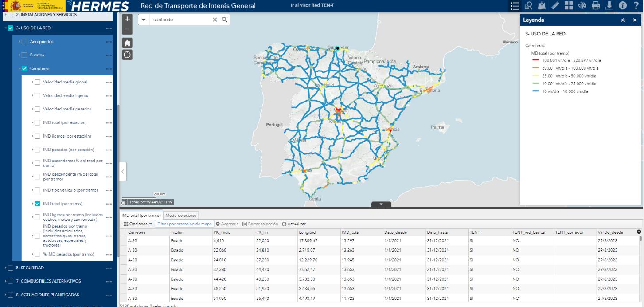Viewport: 644px width, 307px height.
Task: Open the search source dropdown arrow
Action: point(144,20)
